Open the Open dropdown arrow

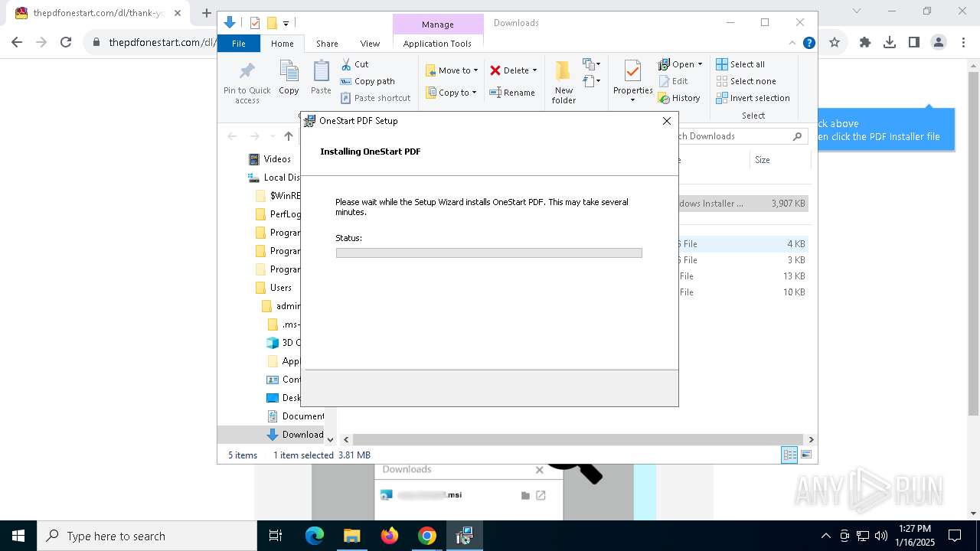[x=700, y=64]
